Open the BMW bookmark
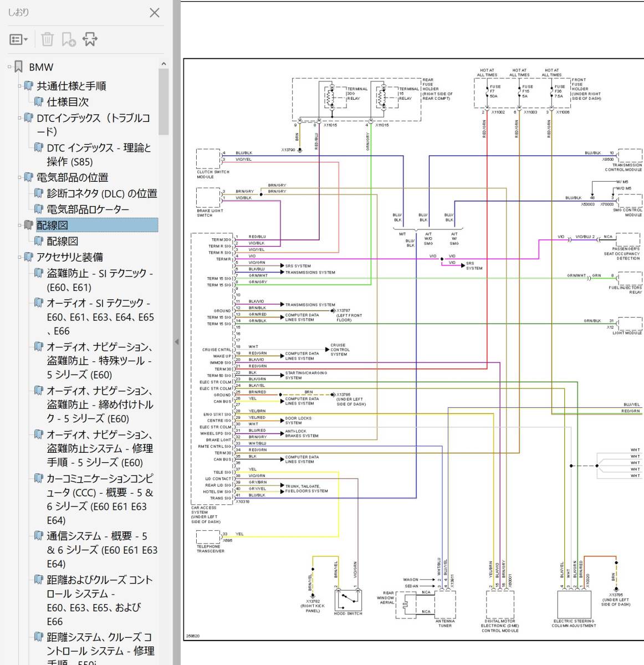The image size is (644, 665). pyautogui.click(x=41, y=67)
